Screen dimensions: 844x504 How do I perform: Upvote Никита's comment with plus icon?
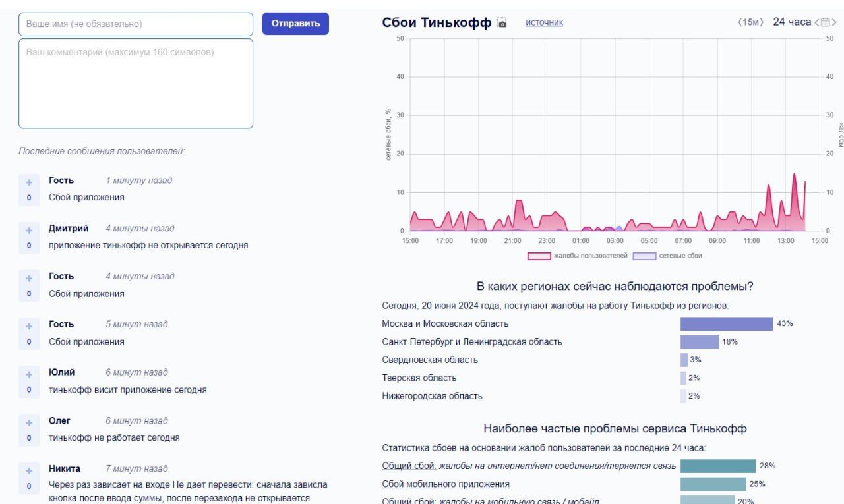tap(29, 470)
